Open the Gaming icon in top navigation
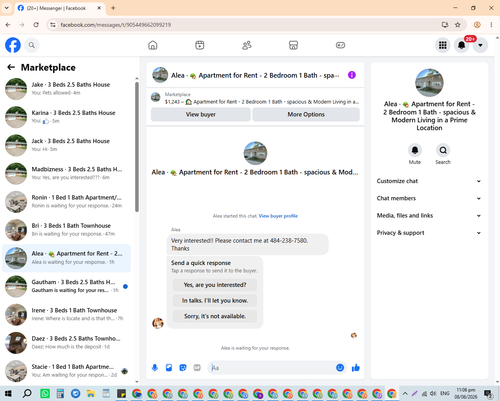This screenshot has width=500, height=401. pyautogui.click(x=340, y=45)
